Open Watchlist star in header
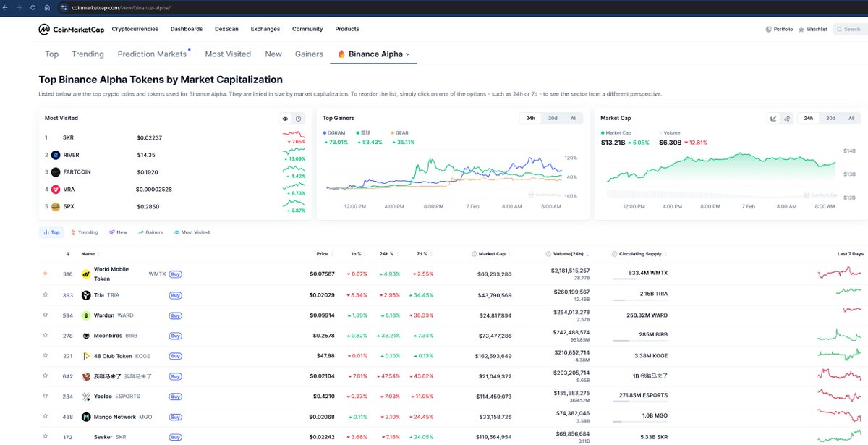 [813, 30]
